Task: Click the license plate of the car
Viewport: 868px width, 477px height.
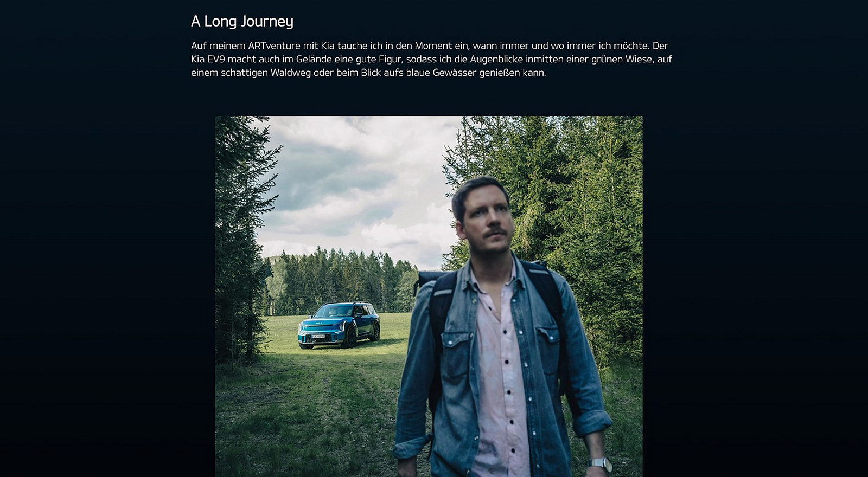Action: click(x=318, y=337)
